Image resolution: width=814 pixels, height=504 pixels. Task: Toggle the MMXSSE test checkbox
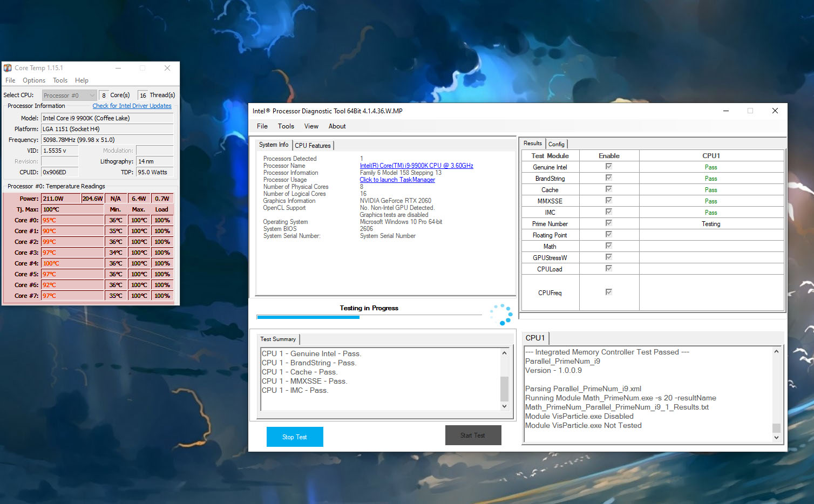click(x=609, y=201)
